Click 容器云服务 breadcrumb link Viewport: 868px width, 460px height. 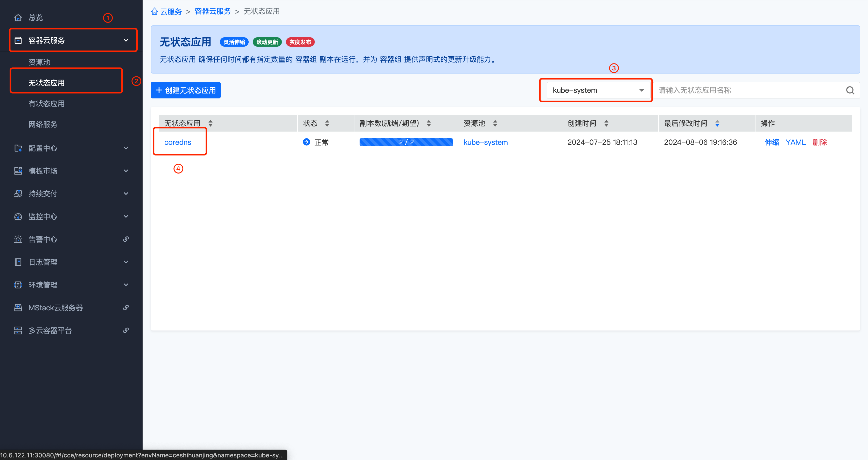click(213, 11)
